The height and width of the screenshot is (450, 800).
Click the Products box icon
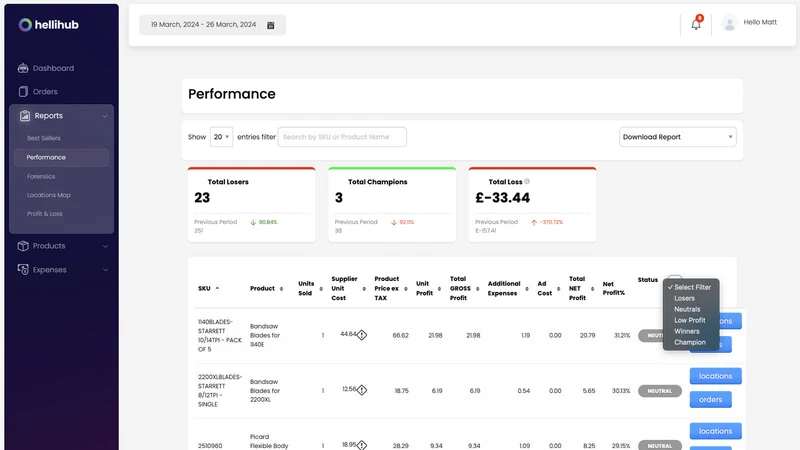pyautogui.click(x=23, y=246)
